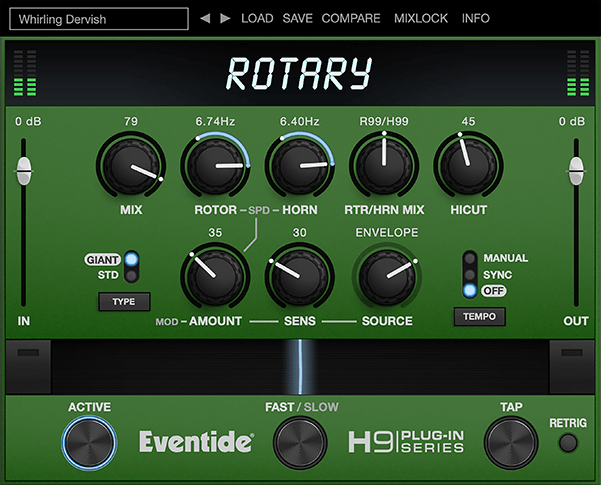Click the ROTARY algorithm display
Viewport: 601px width, 485px height.
[x=299, y=74]
